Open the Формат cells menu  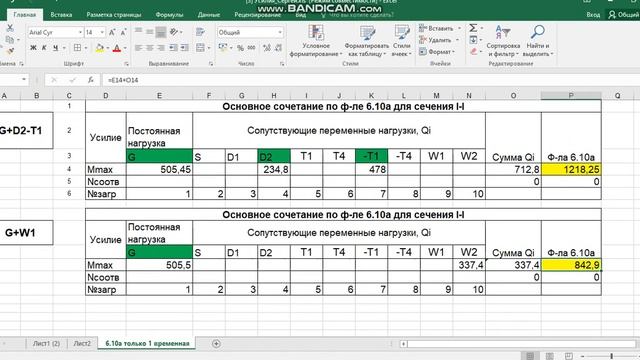coord(438,52)
